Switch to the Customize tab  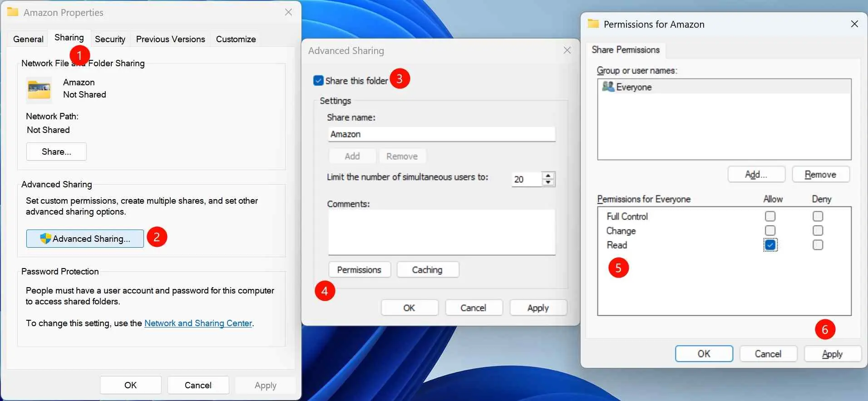point(236,39)
